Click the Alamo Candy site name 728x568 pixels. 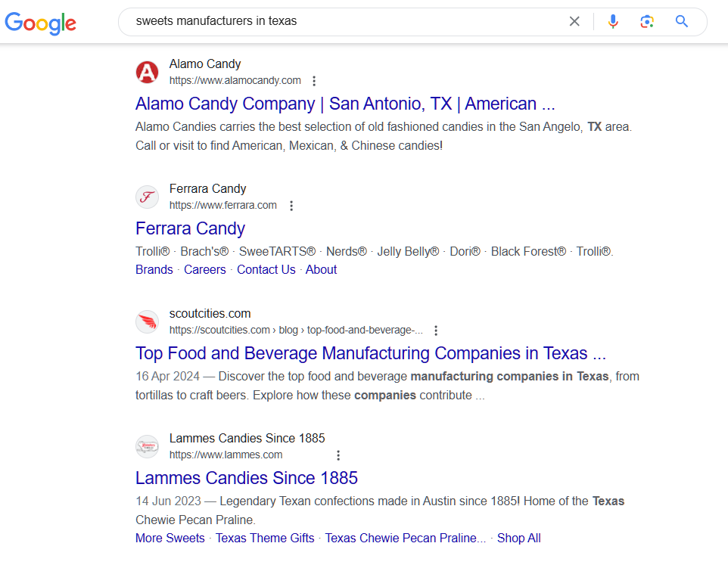point(205,64)
